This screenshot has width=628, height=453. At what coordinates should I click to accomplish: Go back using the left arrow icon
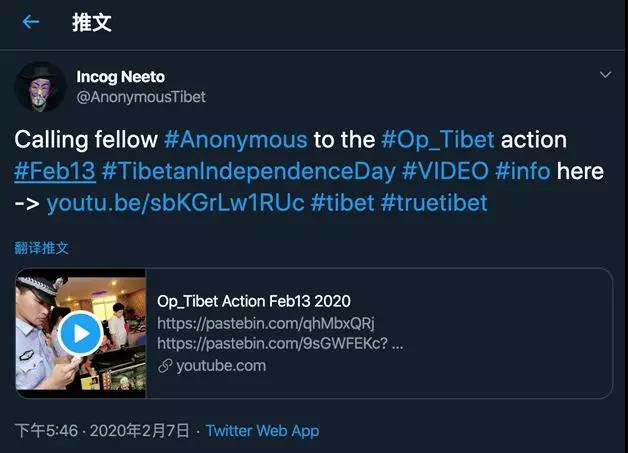(31, 22)
